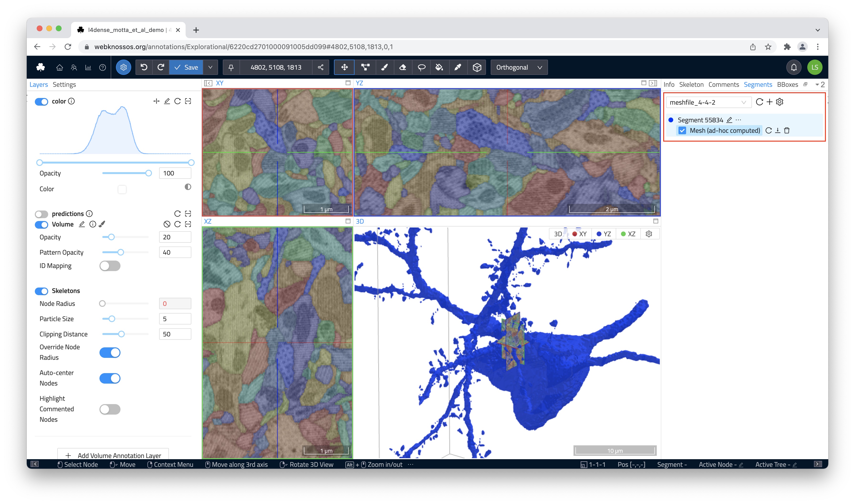855x504 pixels.
Task: Select the Skeleton tool
Action: point(365,67)
